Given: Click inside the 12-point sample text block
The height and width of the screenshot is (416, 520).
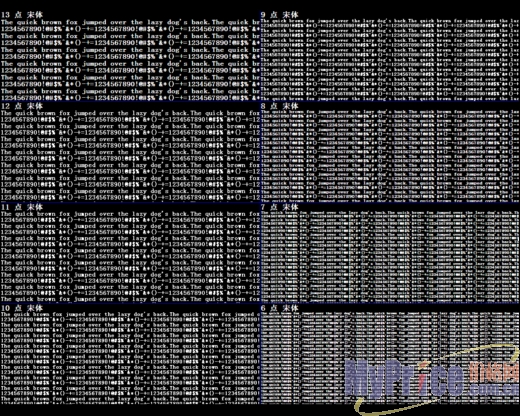Looking at the screenshot, I should (130, 155).
